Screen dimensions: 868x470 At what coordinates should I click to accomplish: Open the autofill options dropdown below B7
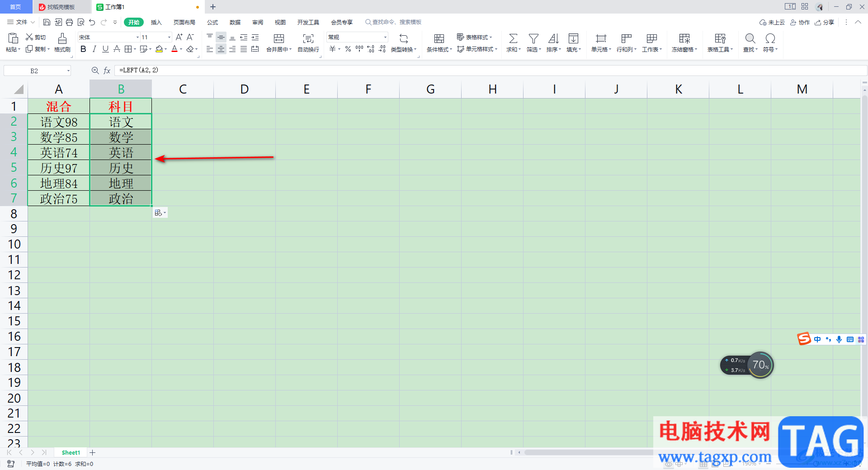pyautogui.click(x=160, y=213)
